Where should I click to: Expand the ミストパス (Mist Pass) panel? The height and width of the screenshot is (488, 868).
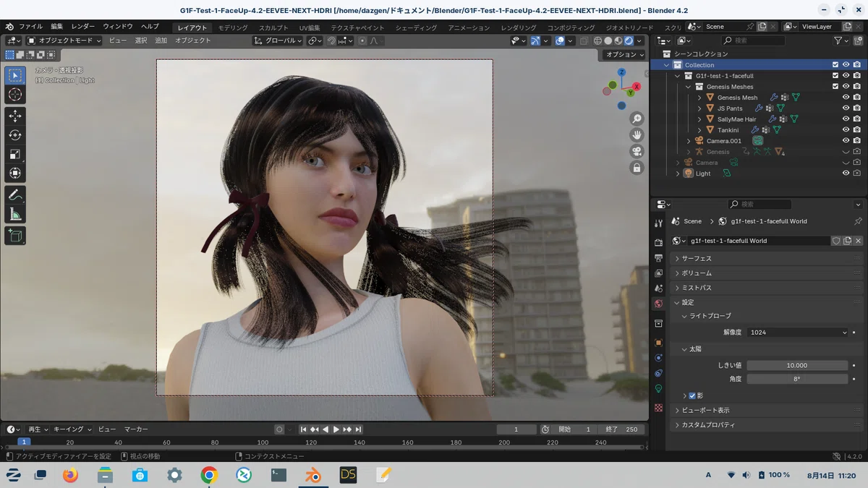click(766, 288)
